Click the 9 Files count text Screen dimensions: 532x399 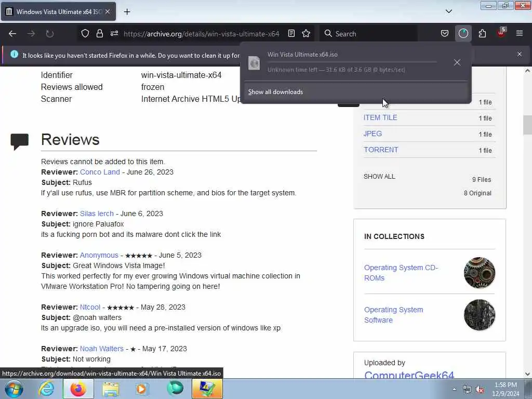(482, 179)
